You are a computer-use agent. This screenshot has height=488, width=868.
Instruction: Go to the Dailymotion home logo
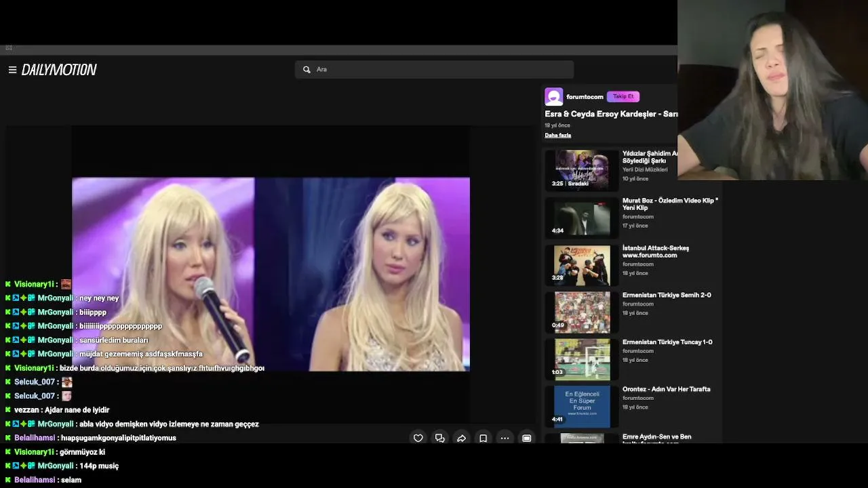pos(59,70)
